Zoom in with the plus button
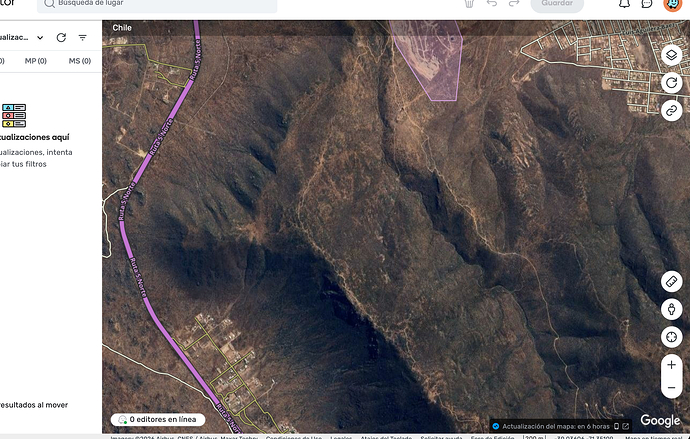 pos(671,366)
